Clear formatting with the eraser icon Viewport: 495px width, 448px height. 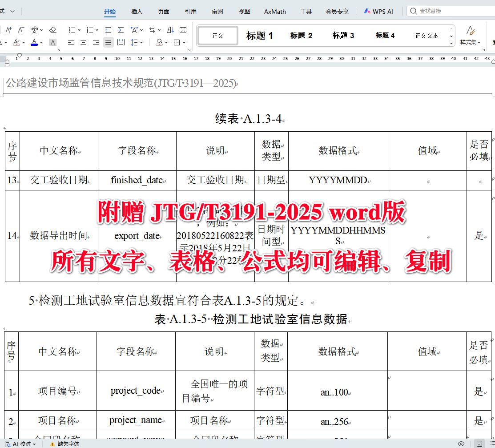[x=52, y=29]
